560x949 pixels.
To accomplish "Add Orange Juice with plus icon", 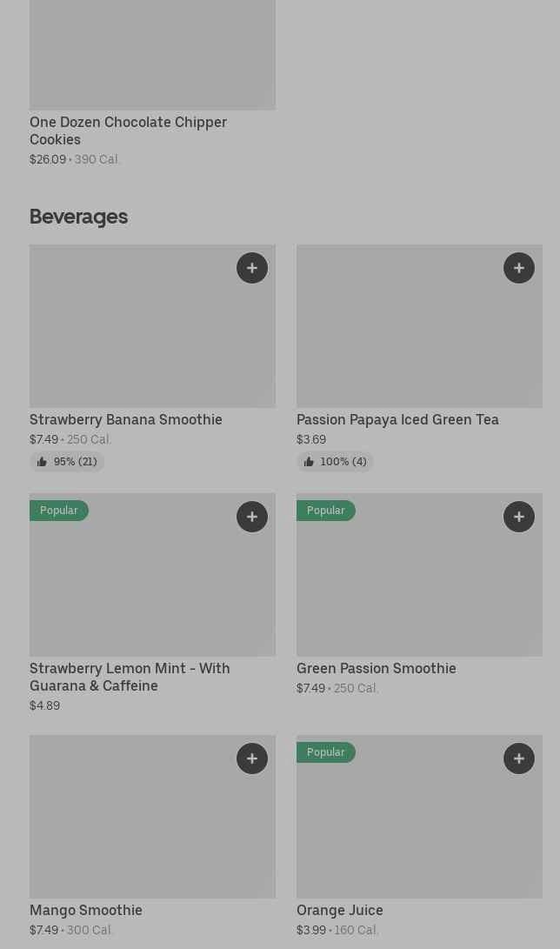I will (519, 759).
